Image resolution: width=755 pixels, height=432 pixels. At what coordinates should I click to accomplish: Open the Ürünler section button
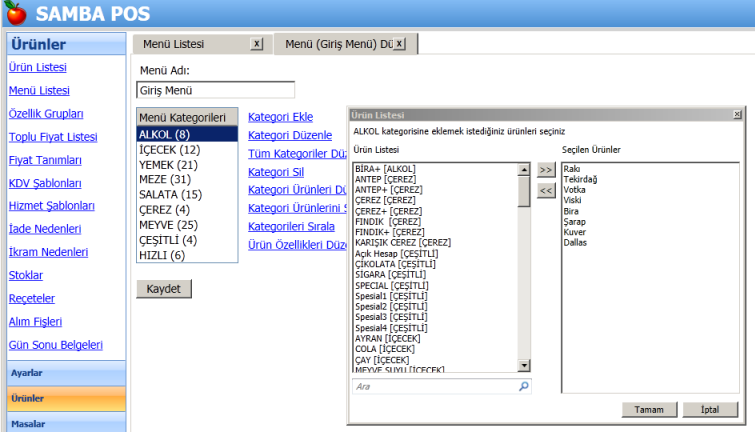click(66, 398)
